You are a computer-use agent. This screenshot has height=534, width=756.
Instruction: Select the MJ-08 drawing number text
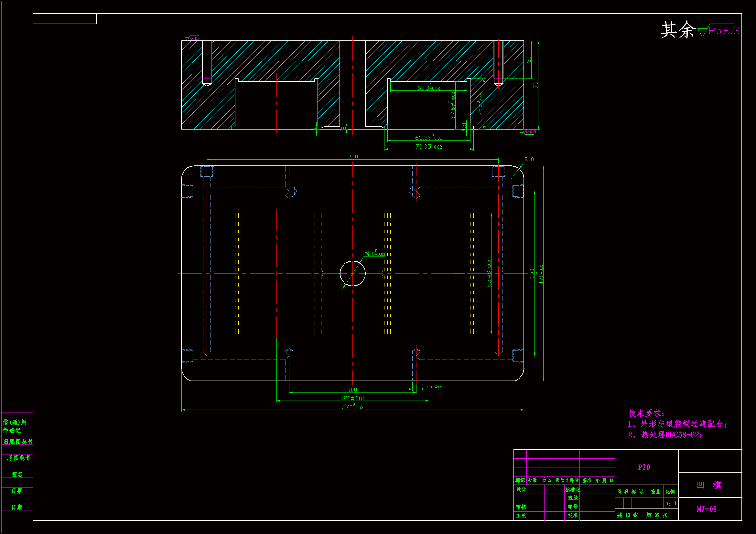[706, 509]
